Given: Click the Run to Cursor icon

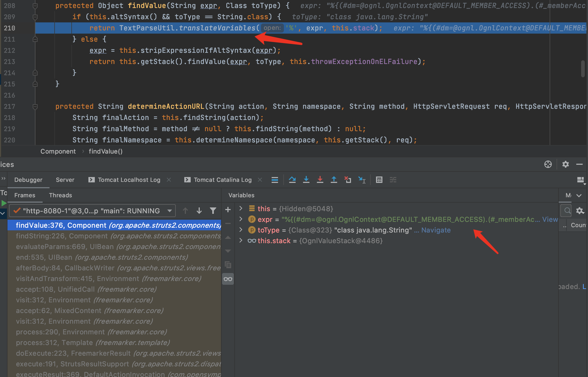Looking at the screenshot, I should (362, 180).
